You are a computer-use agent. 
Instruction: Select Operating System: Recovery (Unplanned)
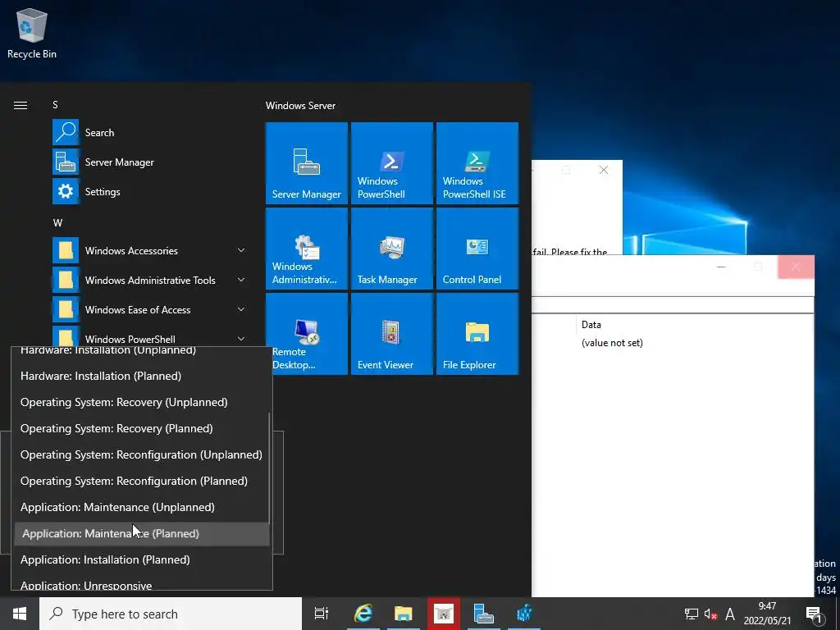[141, 402]
